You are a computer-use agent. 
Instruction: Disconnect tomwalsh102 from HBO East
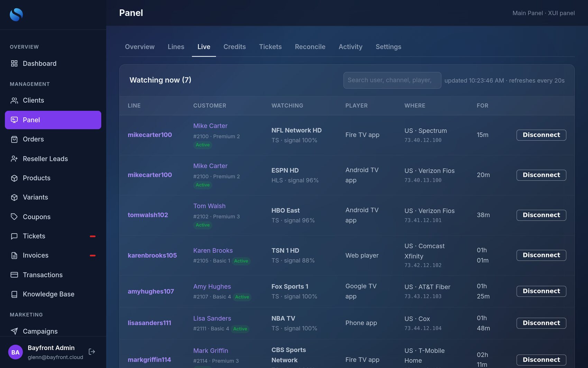541,215
